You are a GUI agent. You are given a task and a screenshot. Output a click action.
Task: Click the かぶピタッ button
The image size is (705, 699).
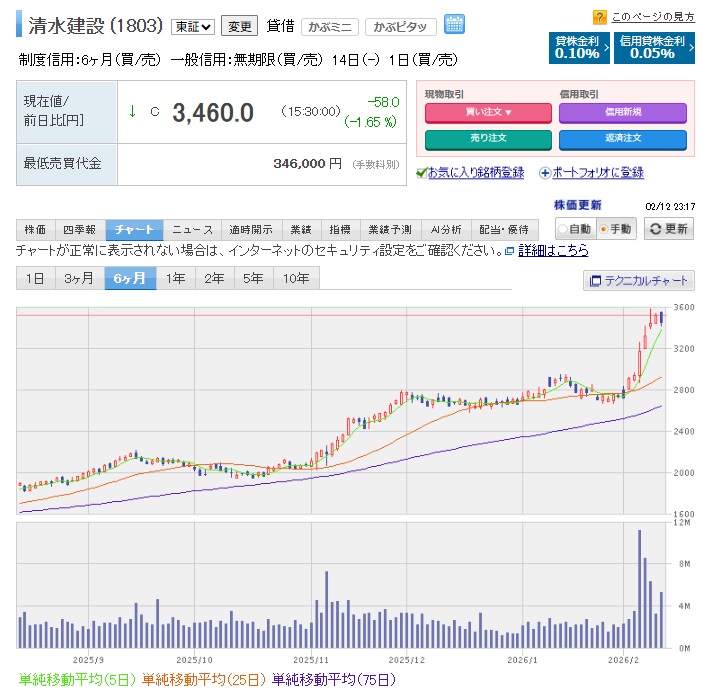[401, 27]
